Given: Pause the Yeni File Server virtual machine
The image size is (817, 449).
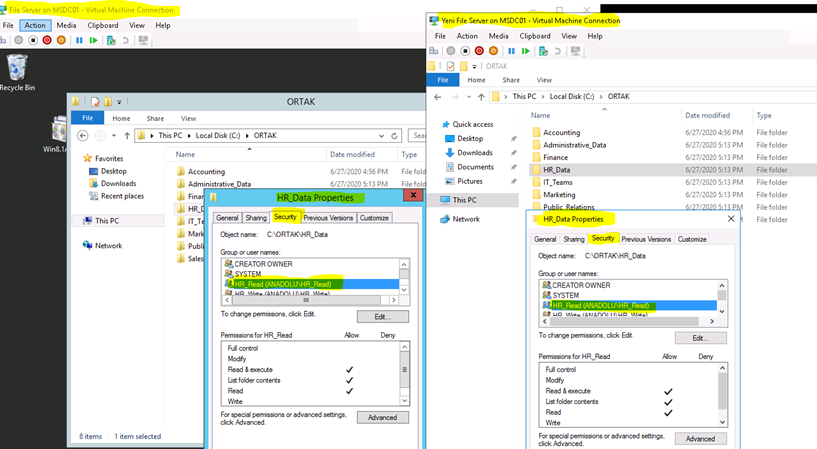Looking at the screenshot, I should [x=512, y=51].
